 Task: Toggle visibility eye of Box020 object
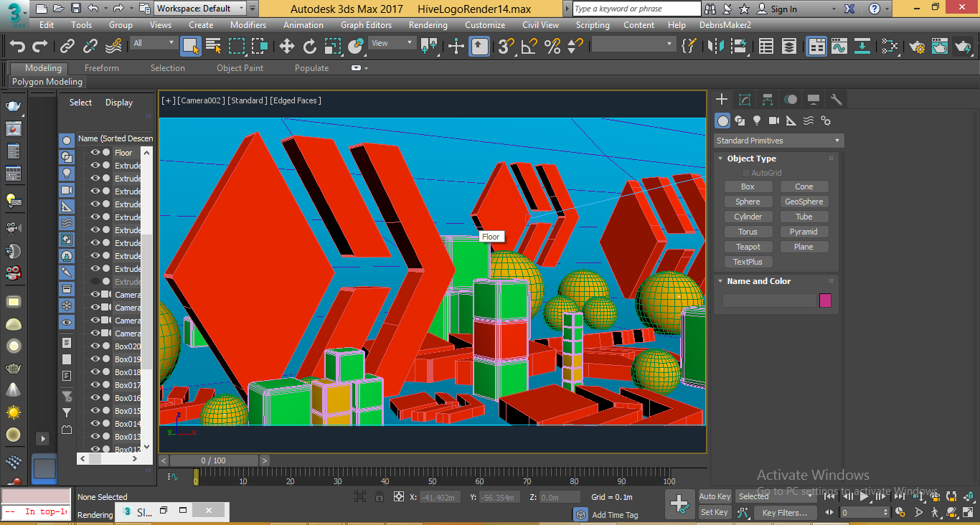[x=95, y=346]
